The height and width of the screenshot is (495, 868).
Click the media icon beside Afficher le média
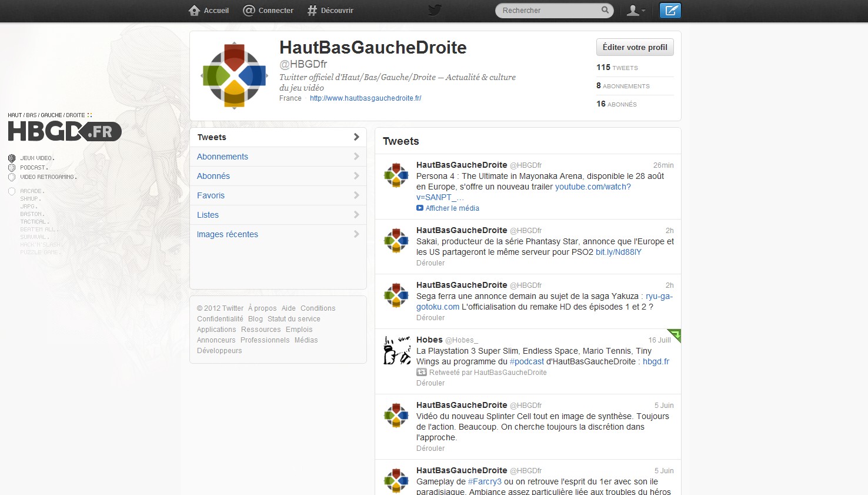click(x=420, y=208)
